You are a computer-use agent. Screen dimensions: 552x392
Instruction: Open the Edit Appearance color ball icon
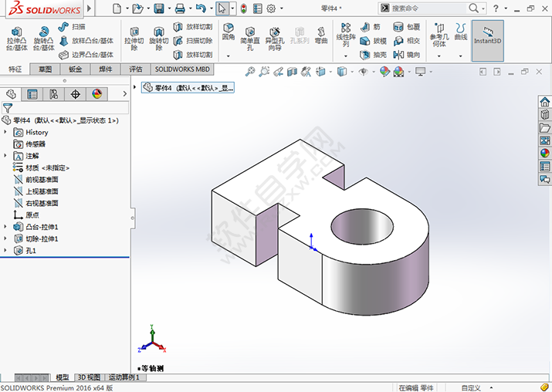384,72
